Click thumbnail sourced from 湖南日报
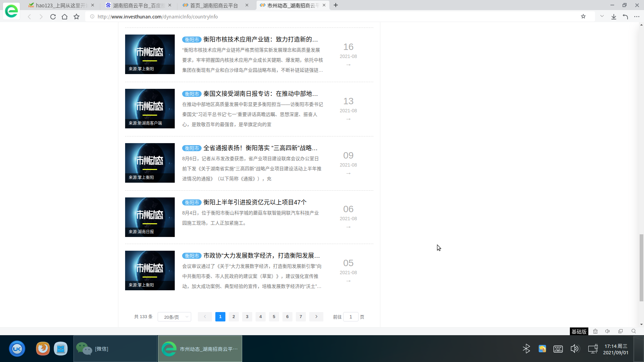Viewport: 644px width, 362px height. coord(150,217)
